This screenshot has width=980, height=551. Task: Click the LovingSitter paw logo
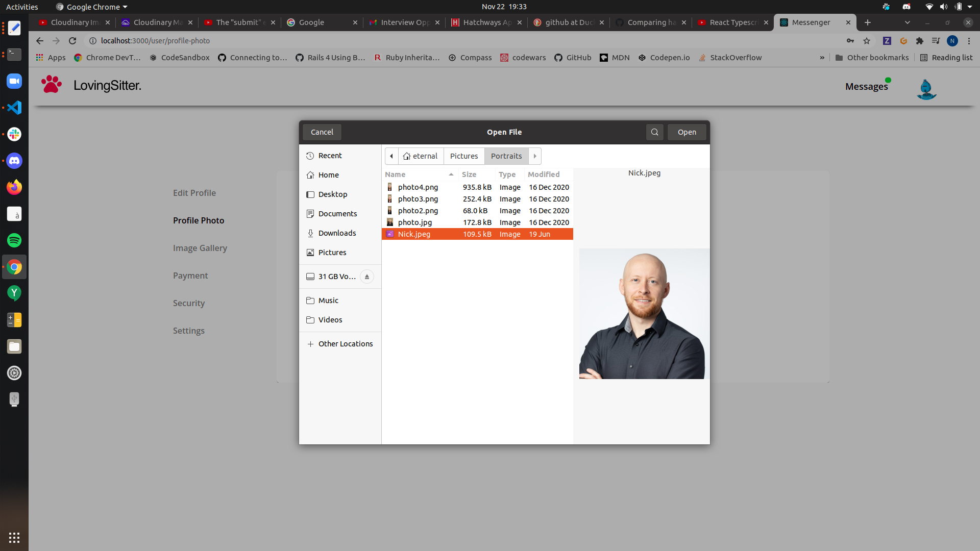point(52,85)
